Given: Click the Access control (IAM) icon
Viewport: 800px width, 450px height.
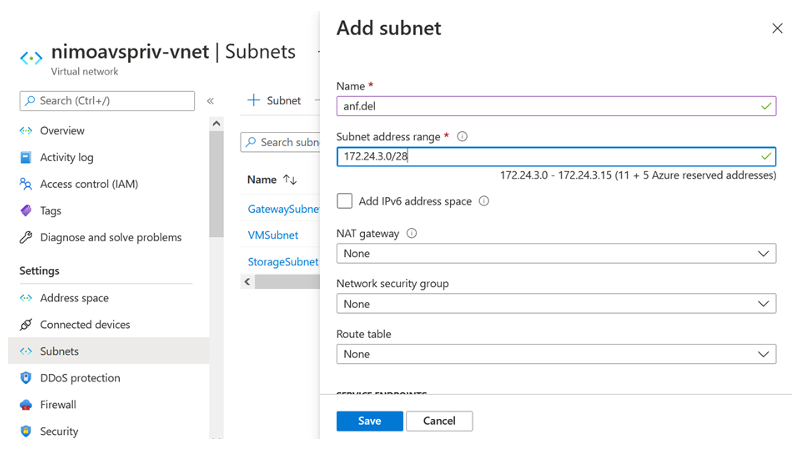Looking at the screenshot, I should (26, 184).
